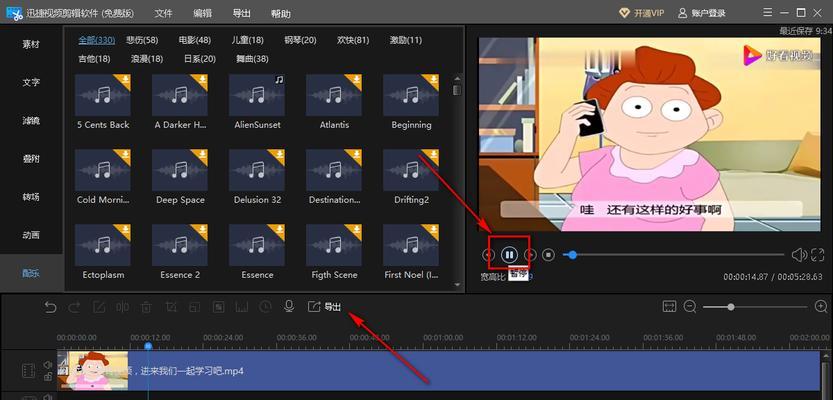Filter music by 欢快(81)
The width and height of the screenshot is (833, 400).
(353, 40)
